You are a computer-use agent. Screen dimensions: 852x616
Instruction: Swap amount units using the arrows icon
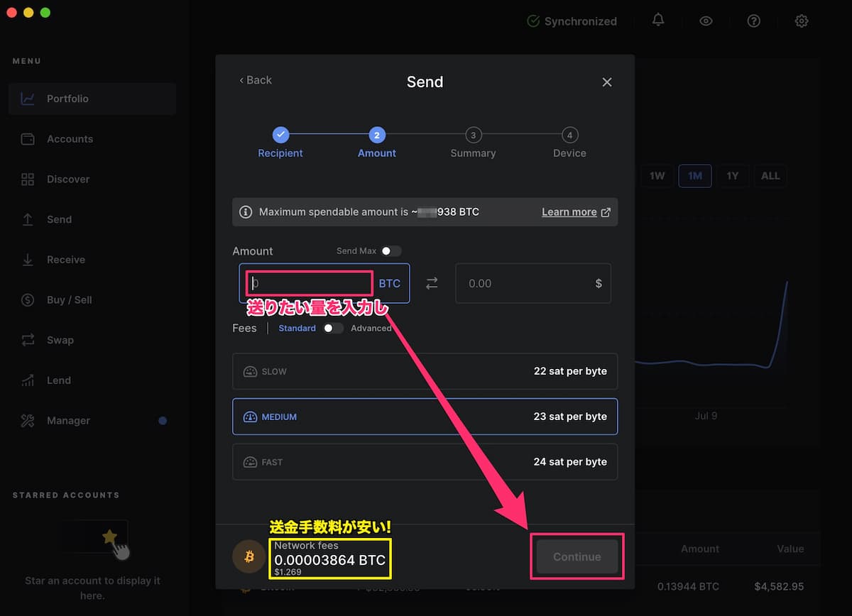click(432, 282)
